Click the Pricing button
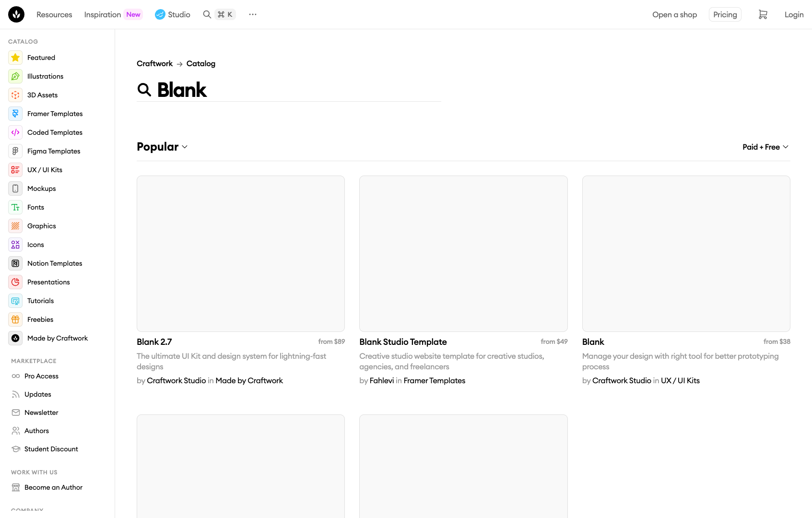 click(x=725, y=14)
